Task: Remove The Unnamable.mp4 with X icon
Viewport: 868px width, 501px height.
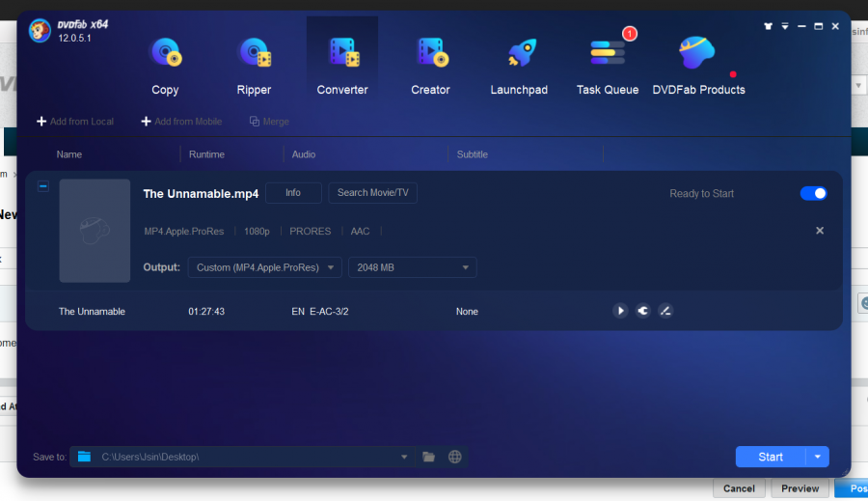Action: point(820,231)
